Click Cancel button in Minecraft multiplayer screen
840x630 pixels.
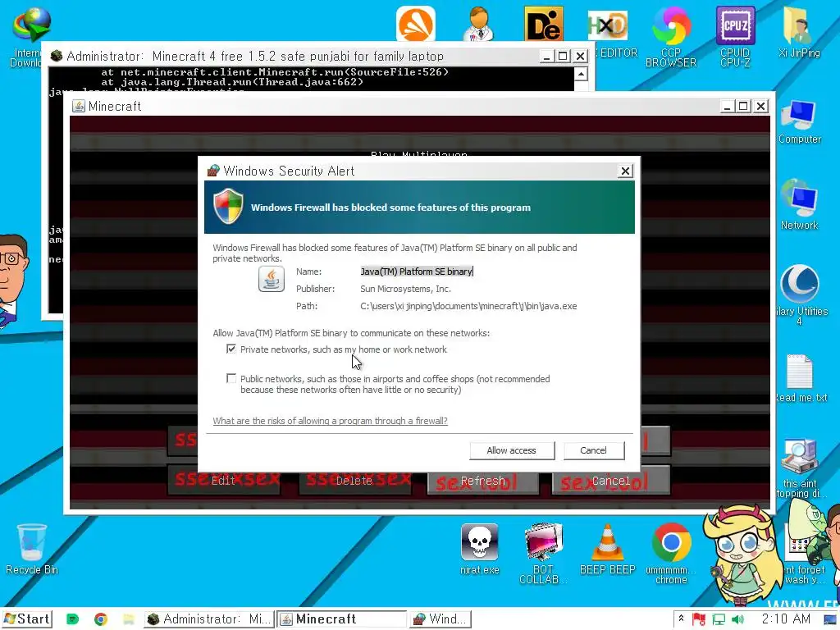click(610, 481)
